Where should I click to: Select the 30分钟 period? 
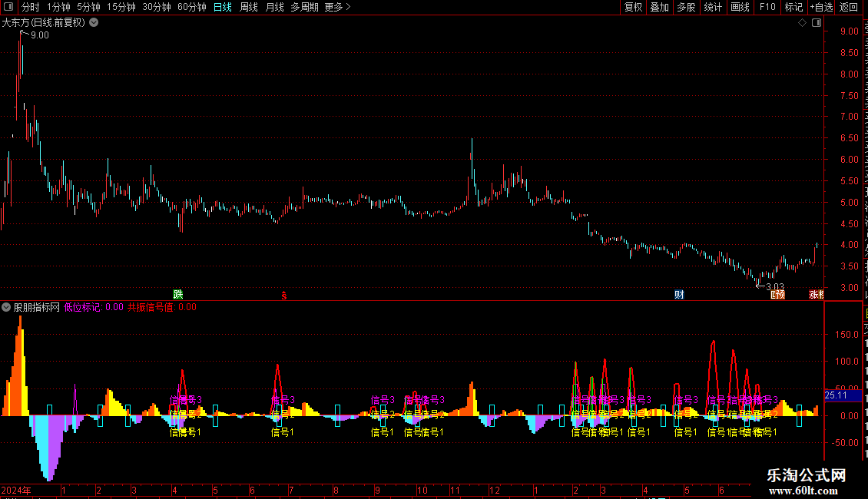click(157, 7)
